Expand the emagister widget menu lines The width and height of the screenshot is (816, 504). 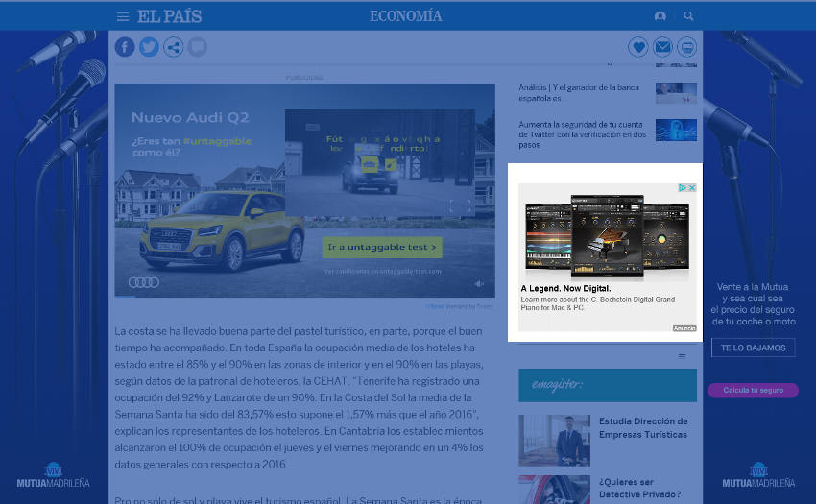[x=683, y=356]
